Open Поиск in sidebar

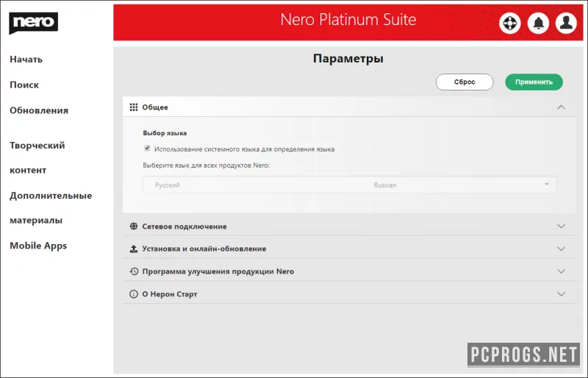(x=24, y=85)
